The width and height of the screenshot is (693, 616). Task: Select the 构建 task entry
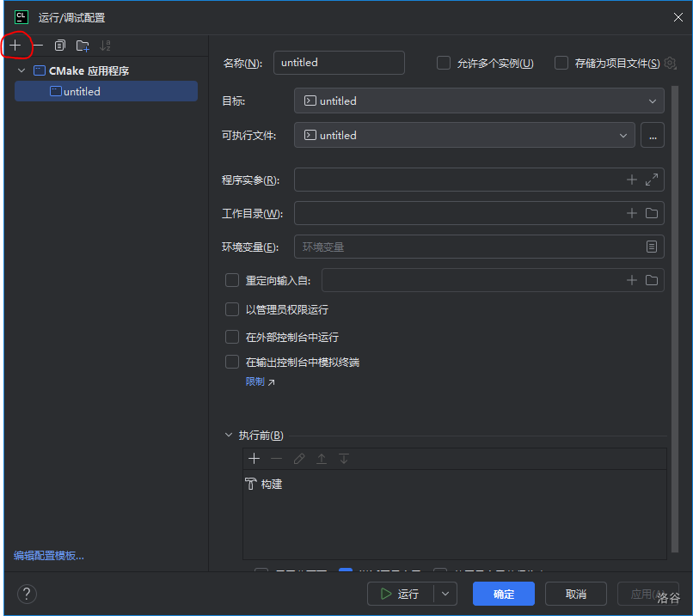click(271, 484)
